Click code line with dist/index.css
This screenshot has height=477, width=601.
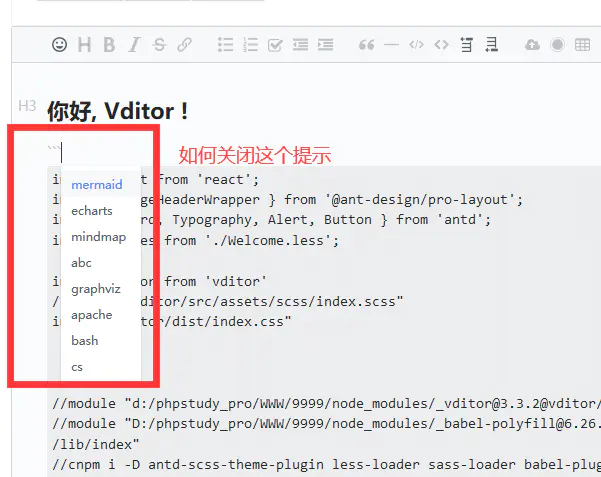click(172, 321)
